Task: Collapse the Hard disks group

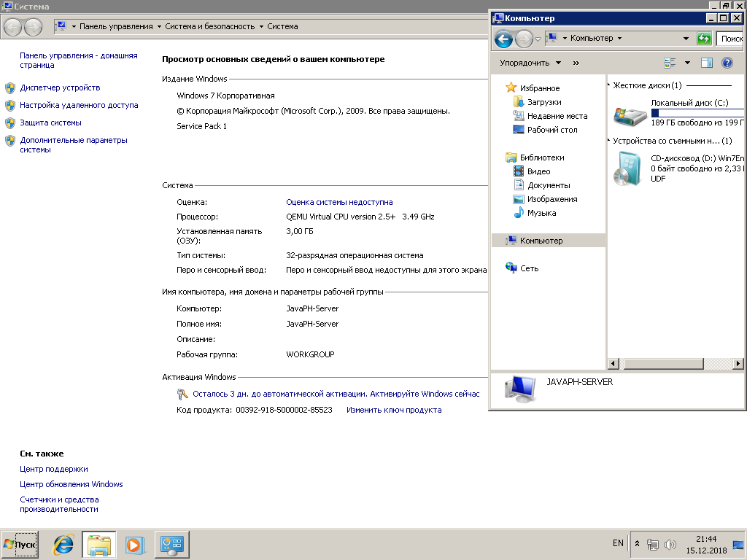Action: click(610, 85)
